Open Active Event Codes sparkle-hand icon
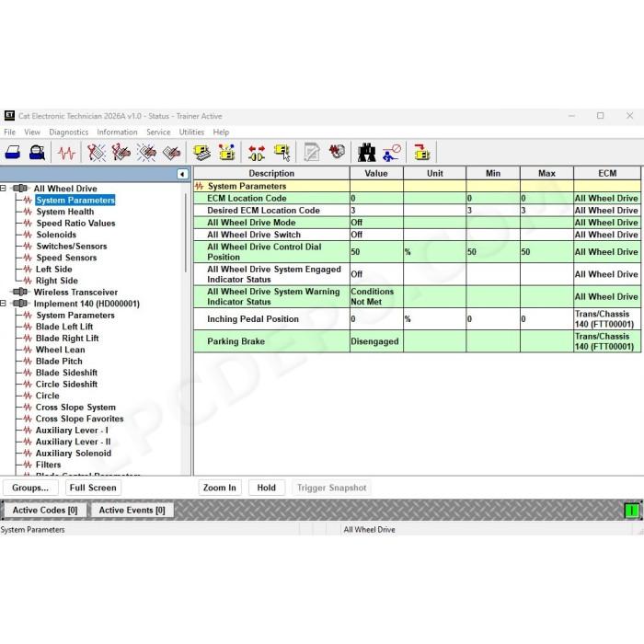Viewport: 644px width, 644px height. (146, 153)
